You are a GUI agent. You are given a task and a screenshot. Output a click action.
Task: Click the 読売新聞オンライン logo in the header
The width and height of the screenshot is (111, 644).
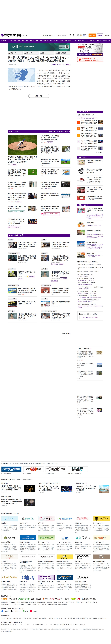point(15,35)
